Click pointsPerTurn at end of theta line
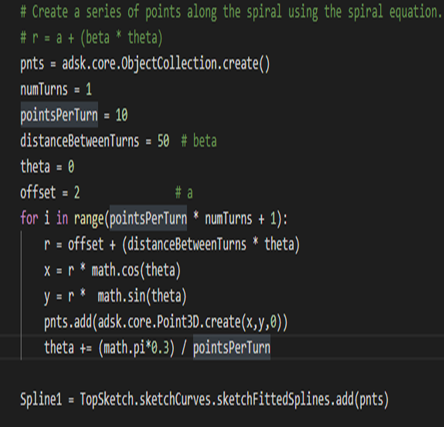This screenshot has width=445, height=427. point(232,348)
